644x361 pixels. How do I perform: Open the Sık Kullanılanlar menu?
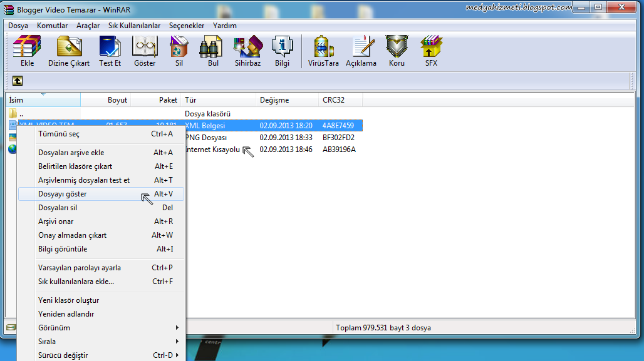coord(134,26)
